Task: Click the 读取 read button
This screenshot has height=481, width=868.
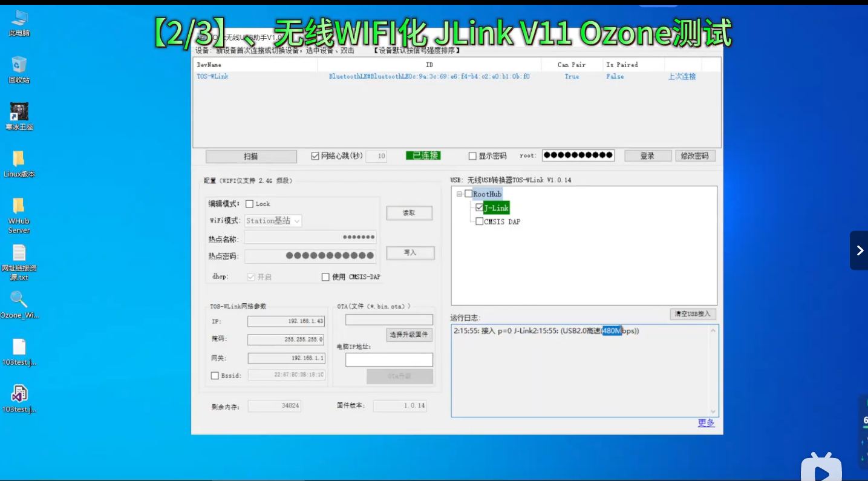Action: pyautogui.click(x=410, y=213)
